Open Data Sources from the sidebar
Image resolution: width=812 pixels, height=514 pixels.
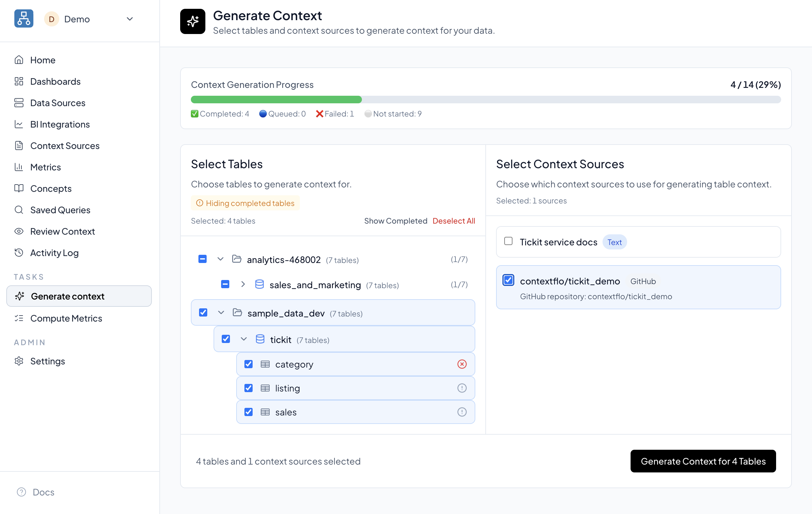(58, 103)
